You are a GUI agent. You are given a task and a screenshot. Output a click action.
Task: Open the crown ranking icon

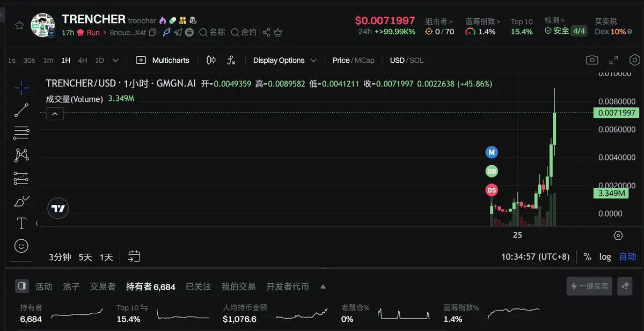pyautogui.click(x=278, y=33)
